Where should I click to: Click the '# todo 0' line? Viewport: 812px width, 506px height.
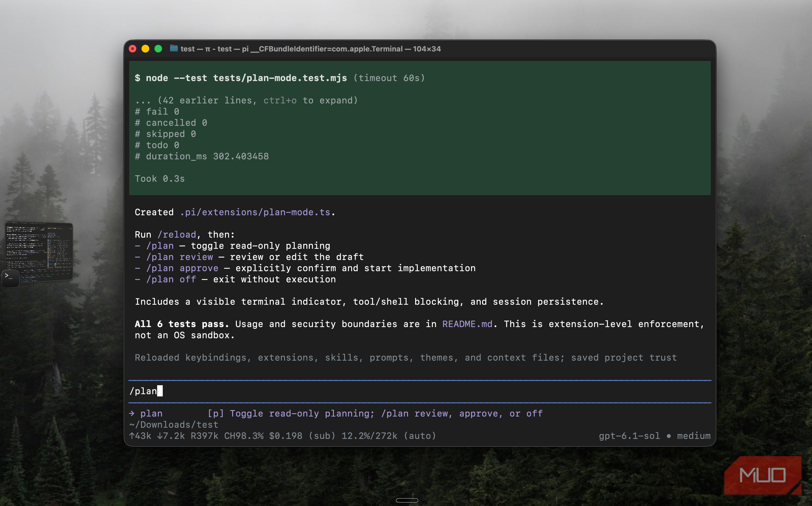coord(157,145)
